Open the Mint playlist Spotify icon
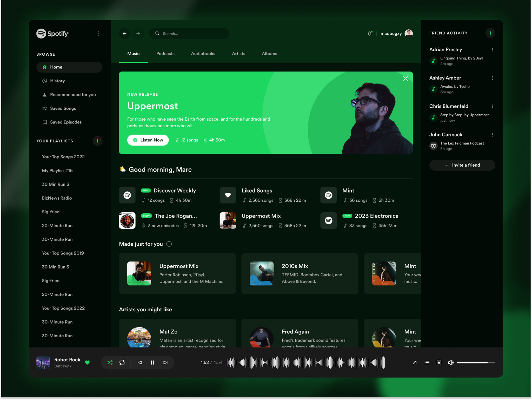This screenshot has width=532, height=400. (329, 195)
